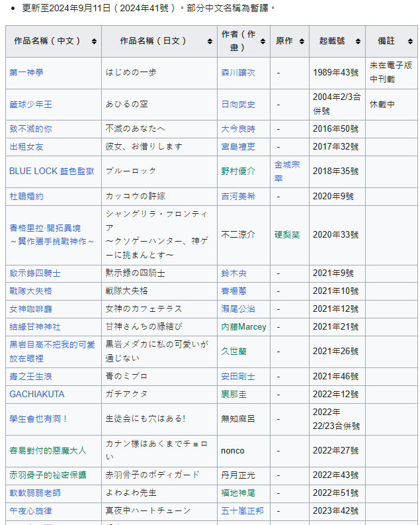The image size is (420, 525).
Task: Sort by 備註 column arrows
Action: [410, 41]
